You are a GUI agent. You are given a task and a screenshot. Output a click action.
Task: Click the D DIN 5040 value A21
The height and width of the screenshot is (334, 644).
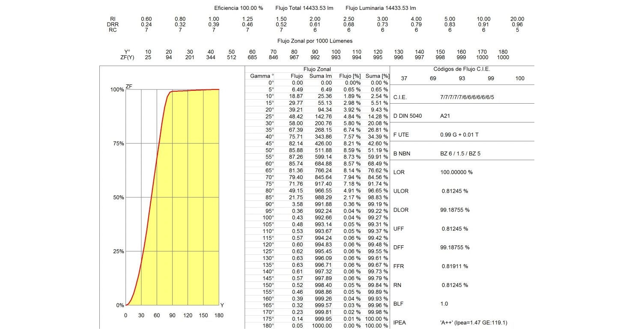(445, 116)
